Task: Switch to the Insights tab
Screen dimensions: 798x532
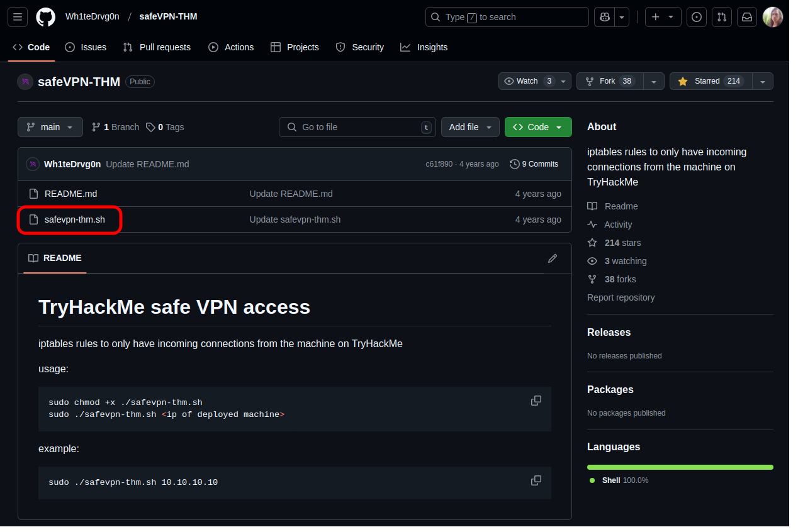Action: [424, 47]
